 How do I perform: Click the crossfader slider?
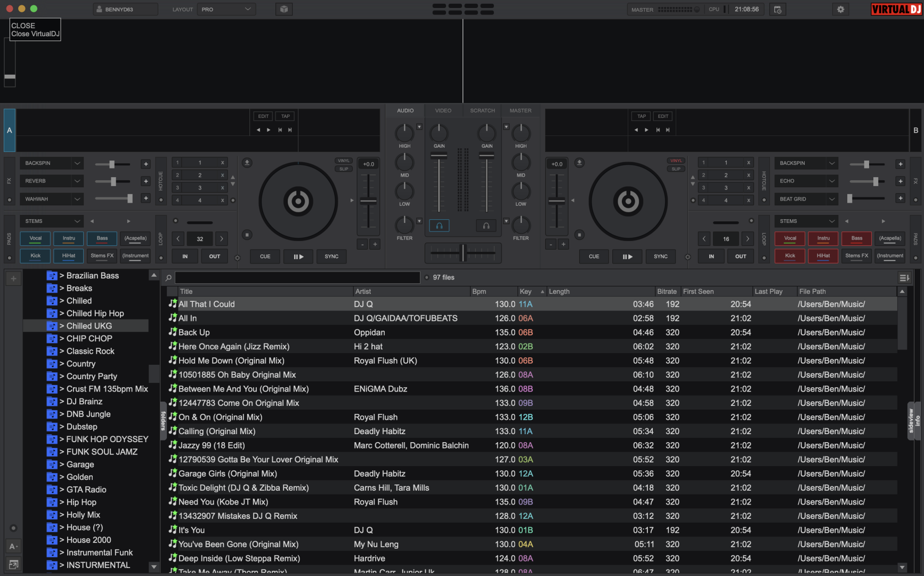(463, 253)
